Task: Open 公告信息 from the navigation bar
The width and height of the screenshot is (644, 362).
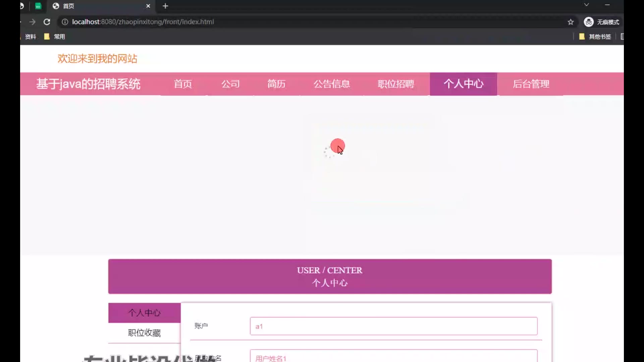Action: pos(332,84)
